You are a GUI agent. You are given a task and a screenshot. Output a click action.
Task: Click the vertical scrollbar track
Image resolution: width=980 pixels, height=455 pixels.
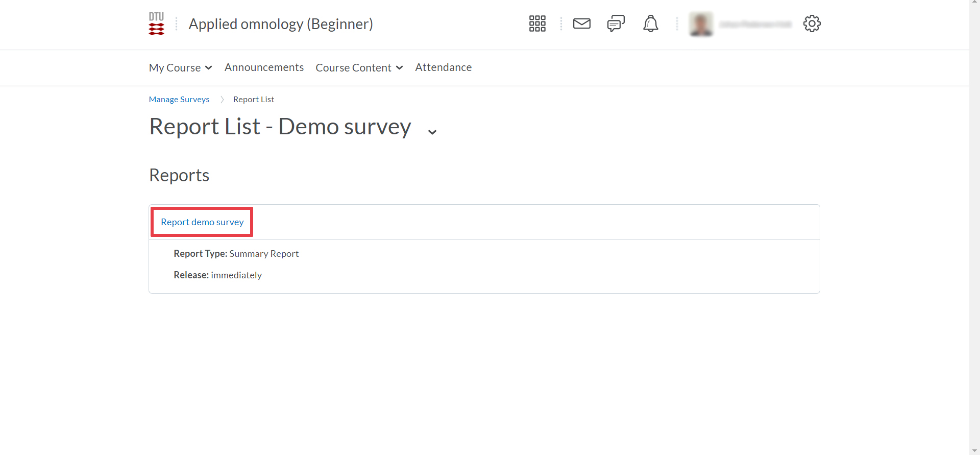[x=974, y=230]
